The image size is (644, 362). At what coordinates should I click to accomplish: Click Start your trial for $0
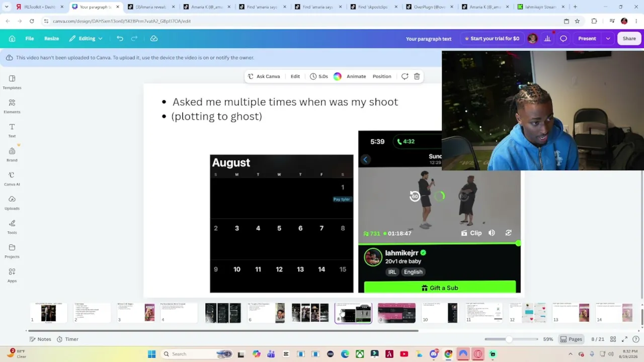(x=492, y=39)
